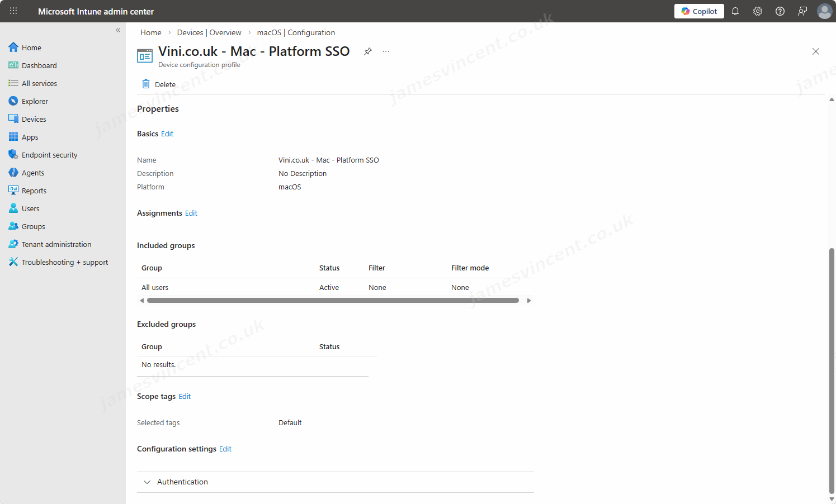Open Endpoint security in sidebar

tap(49, 155)
